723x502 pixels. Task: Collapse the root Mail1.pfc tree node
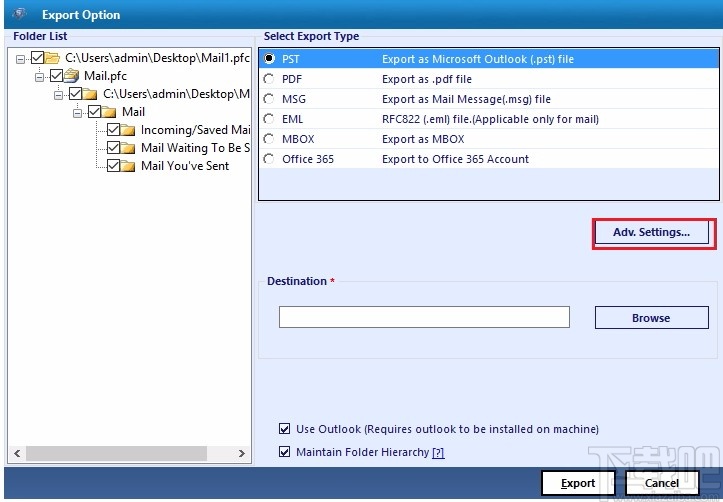point(20,59)
